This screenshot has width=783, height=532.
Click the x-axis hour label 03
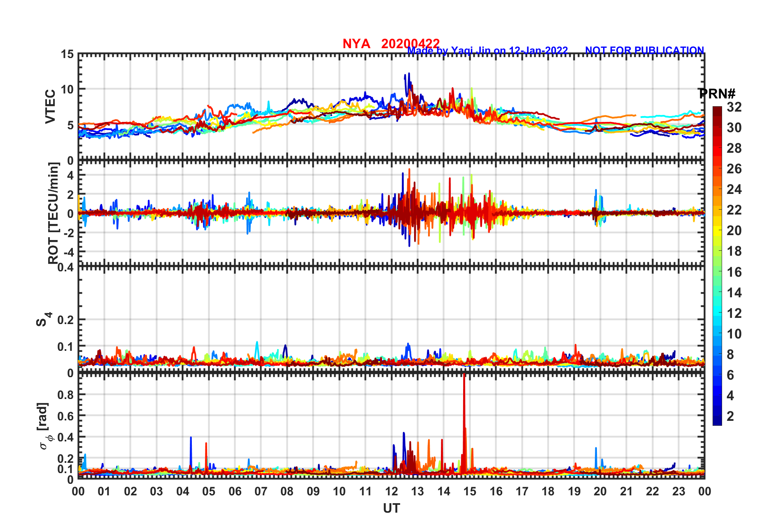(x=156, y=491)
